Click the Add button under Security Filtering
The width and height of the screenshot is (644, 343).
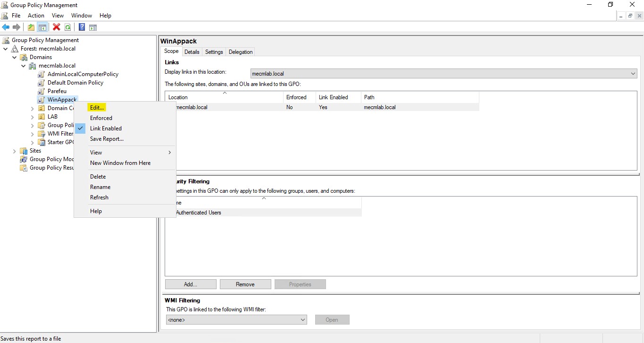(191, 284)
